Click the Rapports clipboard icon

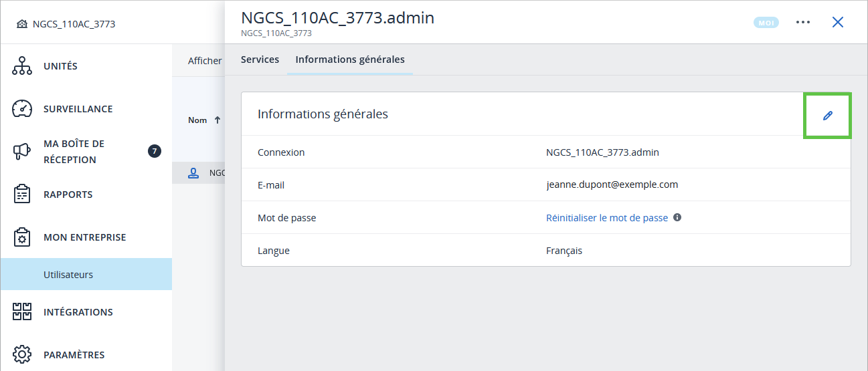point(22,195)
